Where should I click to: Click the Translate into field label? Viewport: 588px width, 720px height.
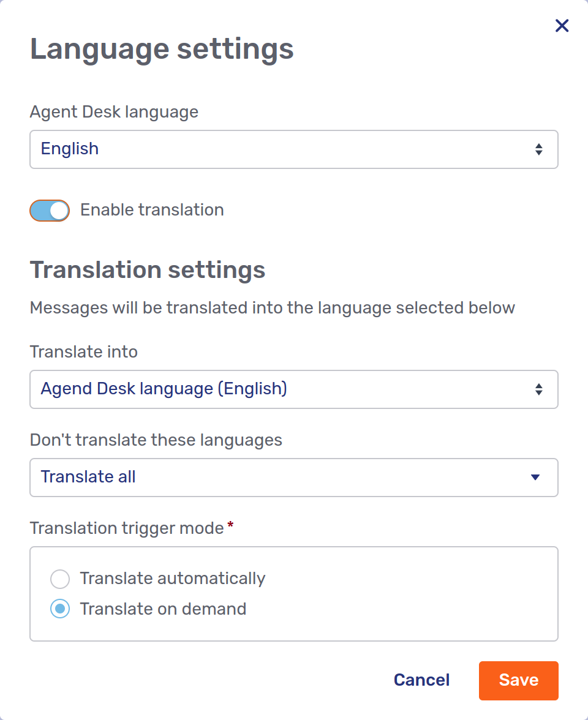(83, 351)
